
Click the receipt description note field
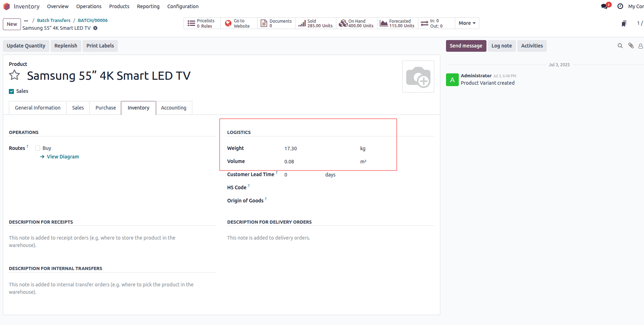112,241
